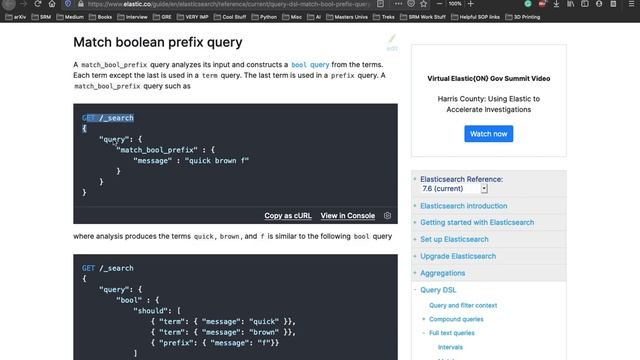Open the Masters Univs bookmarks folder

tap(347, 17)
